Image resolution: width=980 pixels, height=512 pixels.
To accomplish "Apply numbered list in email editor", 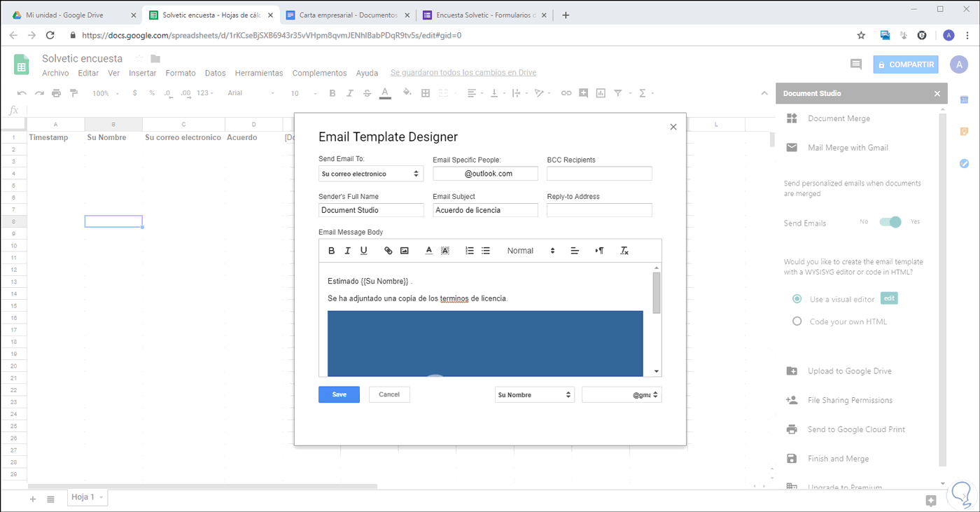I will (x=470, y=251).
